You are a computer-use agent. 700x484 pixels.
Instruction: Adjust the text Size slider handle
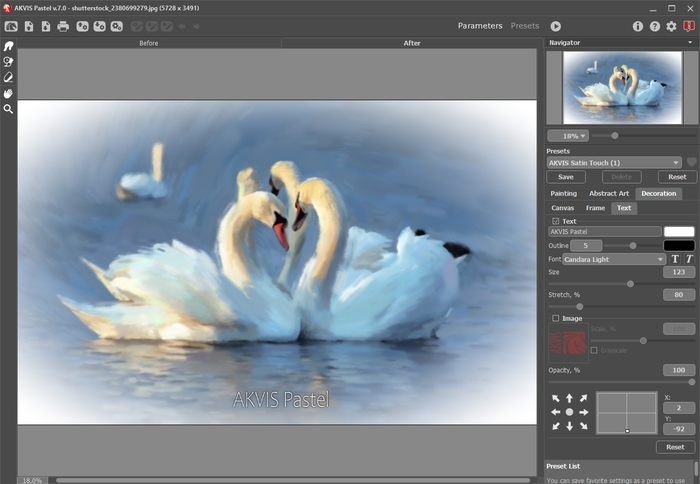(x=630, y=284)
